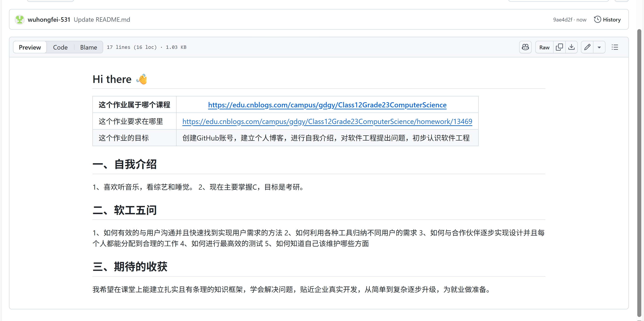Viewport: 644px width, 321px height.
Task: Open commit hash 9ae4d2f
Action: (562, 20)
